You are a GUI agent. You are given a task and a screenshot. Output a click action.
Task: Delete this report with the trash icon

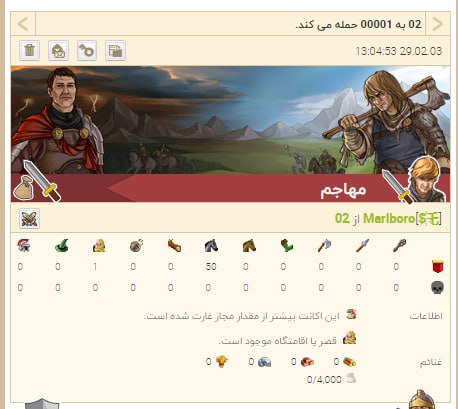tap(30, 51)
